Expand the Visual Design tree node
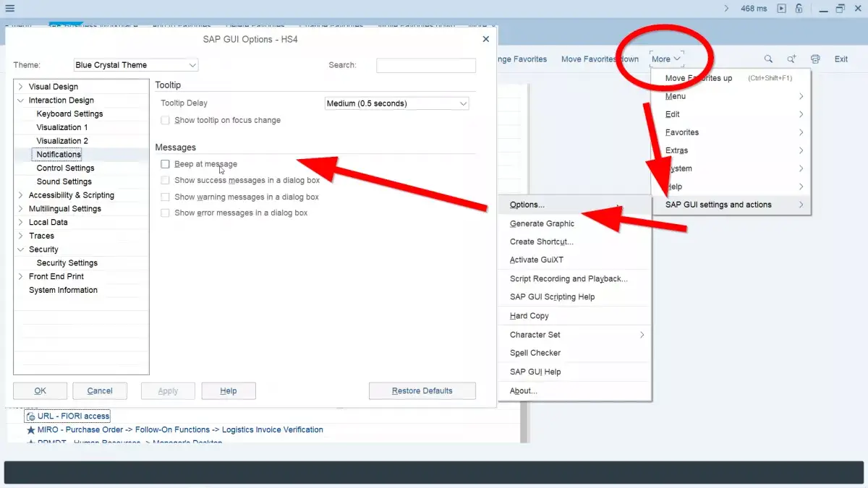 click(20, 87)
